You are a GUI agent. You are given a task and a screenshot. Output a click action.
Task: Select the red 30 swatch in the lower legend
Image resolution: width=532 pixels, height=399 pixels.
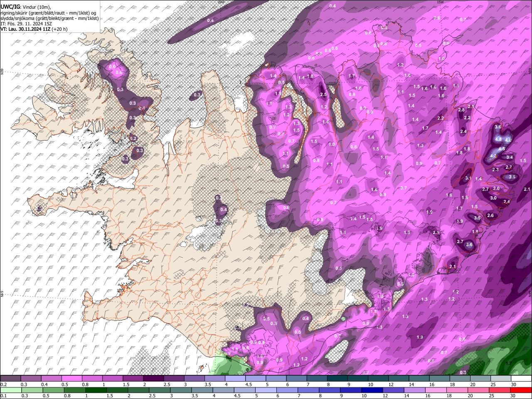point(521,390)
